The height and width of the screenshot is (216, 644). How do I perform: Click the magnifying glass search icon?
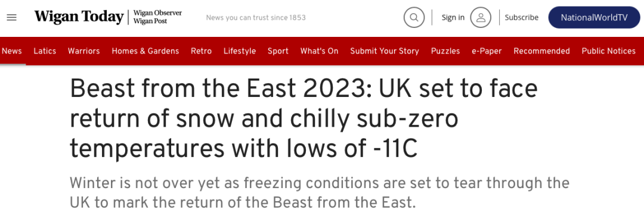click(x=414, y=18)
